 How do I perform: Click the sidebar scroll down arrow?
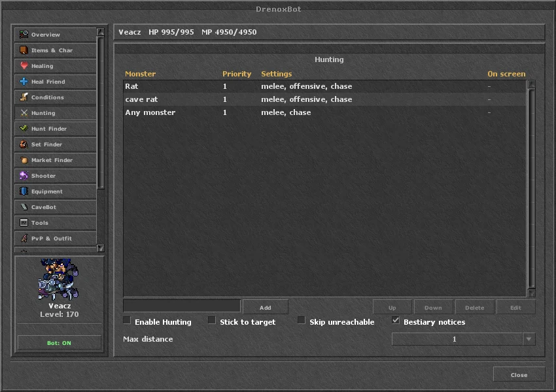pos(100,248)
